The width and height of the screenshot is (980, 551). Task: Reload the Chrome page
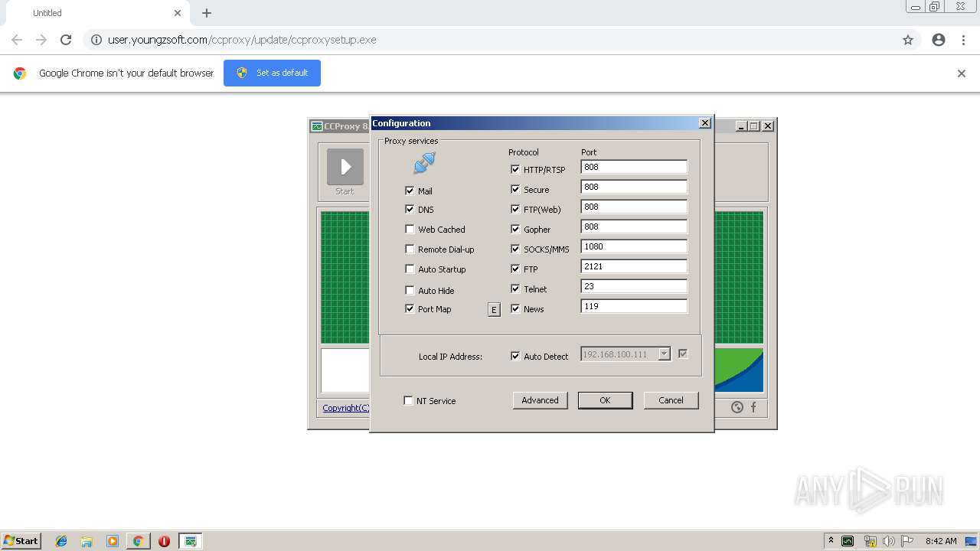point(66,40)
